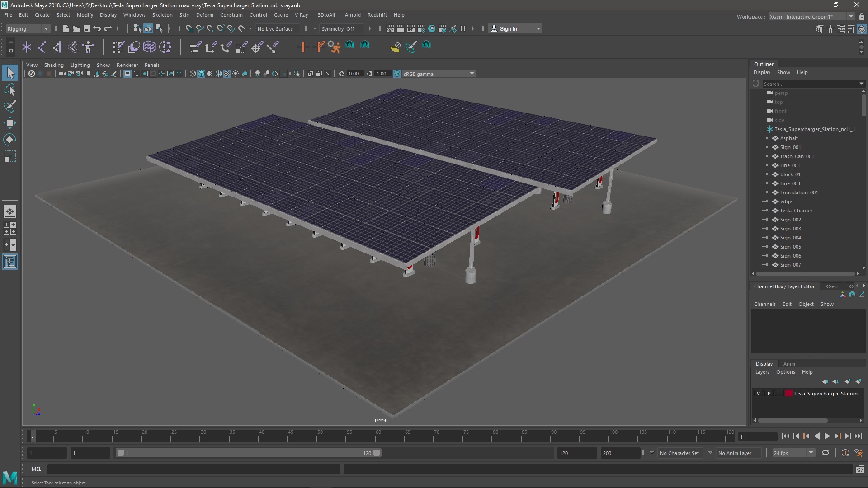Toggle the Outliner layout icon in toolbox
Viewport: 868px width, 488px height.
click(x=10, y=262)
